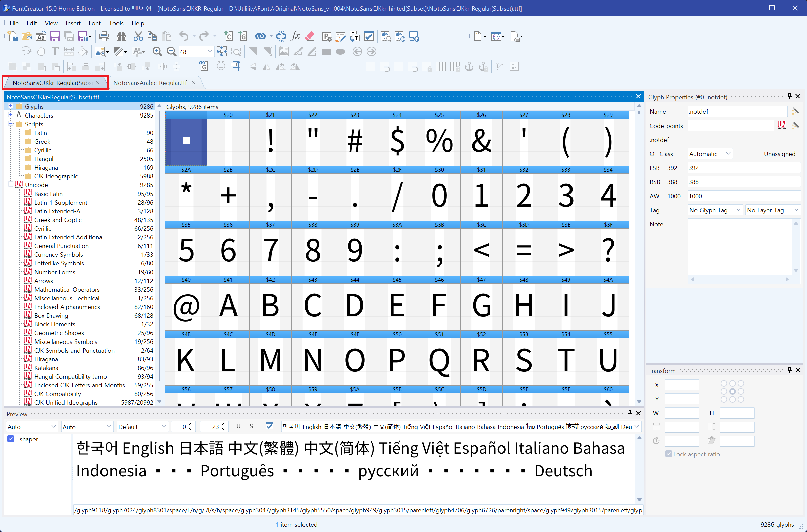
Task: Click the glyph Name input field
Action: click(x=737, y=111)
